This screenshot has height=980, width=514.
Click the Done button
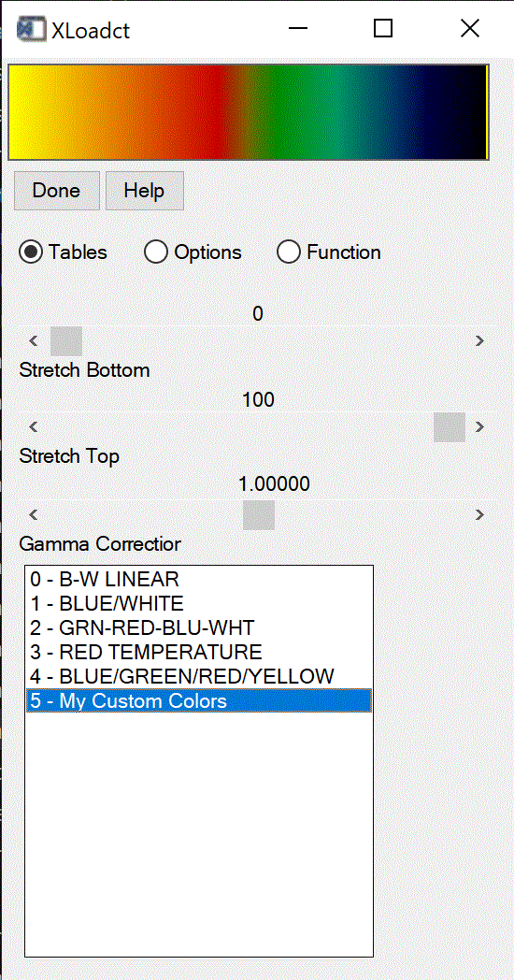pyautogui.click(x=57, y=191)
